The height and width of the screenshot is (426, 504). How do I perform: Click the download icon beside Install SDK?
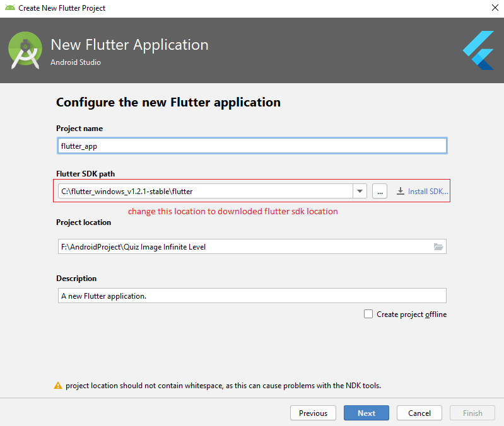point(400,192)
